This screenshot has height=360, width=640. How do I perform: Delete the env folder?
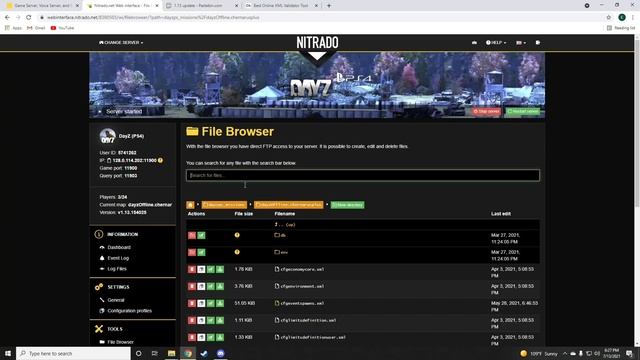[192, 252]
